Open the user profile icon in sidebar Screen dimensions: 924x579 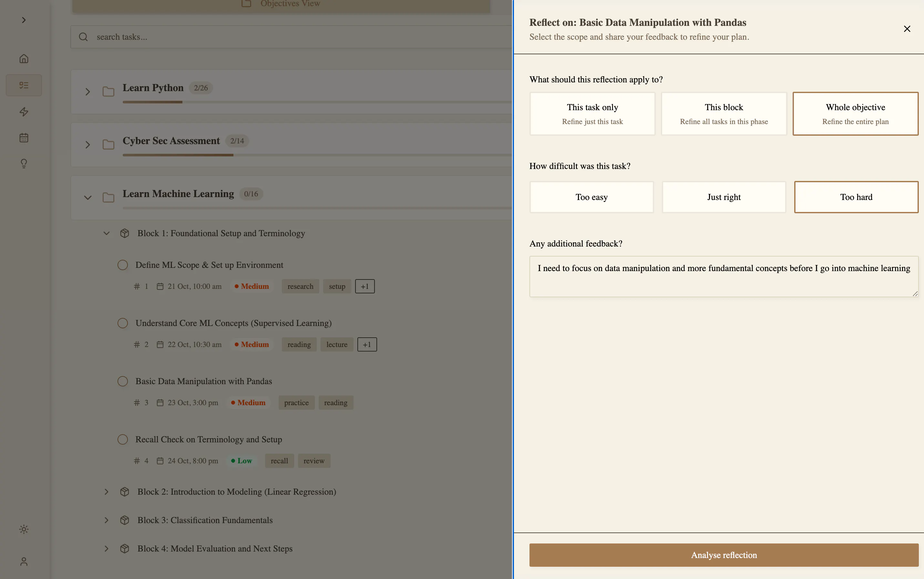(24, 561)
